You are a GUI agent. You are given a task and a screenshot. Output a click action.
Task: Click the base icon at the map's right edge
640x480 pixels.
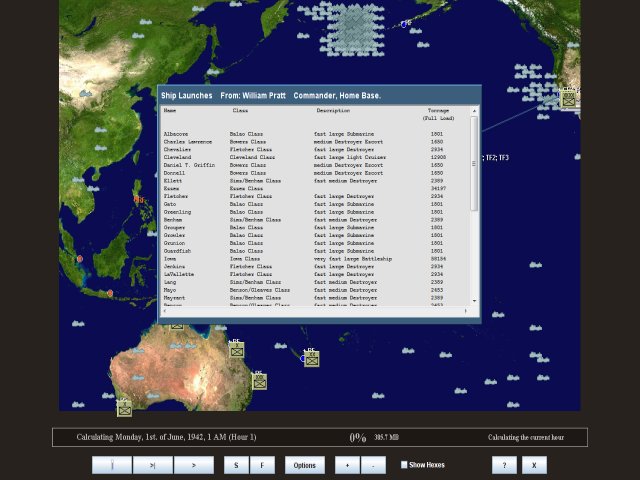(569, 98)
